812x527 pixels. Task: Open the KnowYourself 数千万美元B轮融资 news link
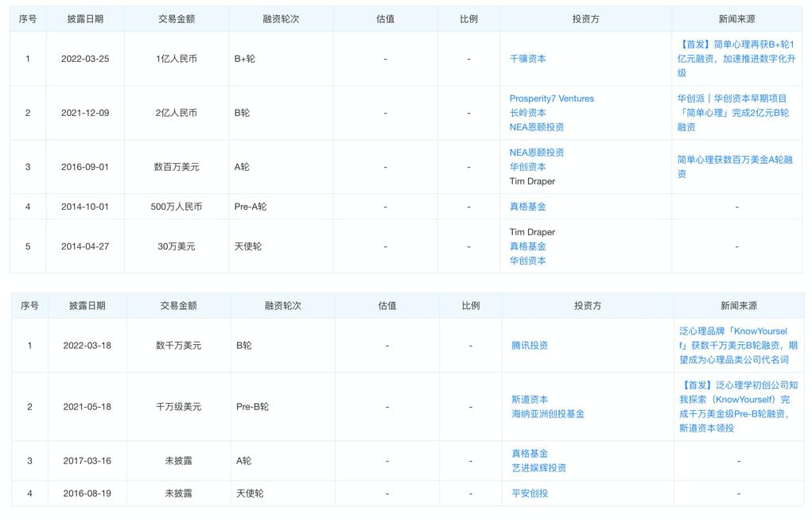739,345
